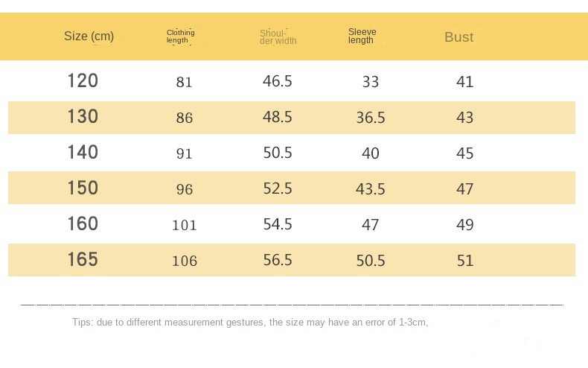The image size is (588, 368).
Task: Select the size 140 row label
Action: coord(83,153)
